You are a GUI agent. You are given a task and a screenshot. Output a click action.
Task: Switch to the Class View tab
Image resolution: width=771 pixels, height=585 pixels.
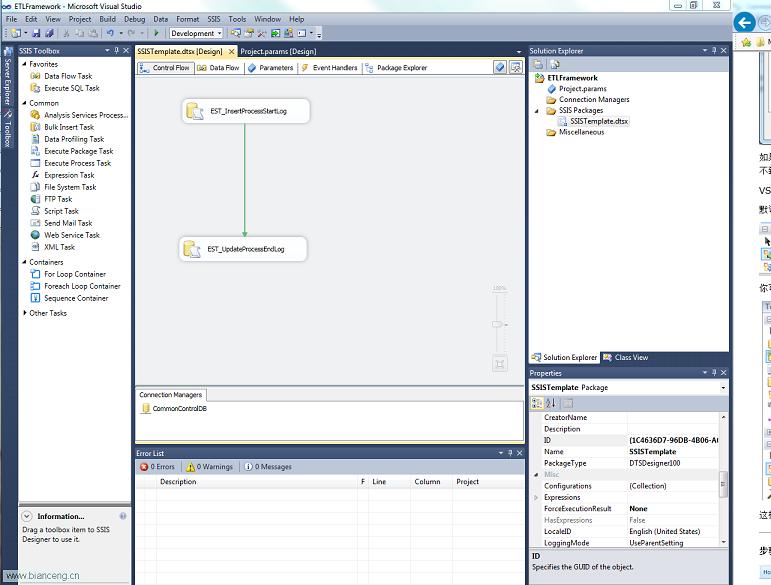(625, 357)
